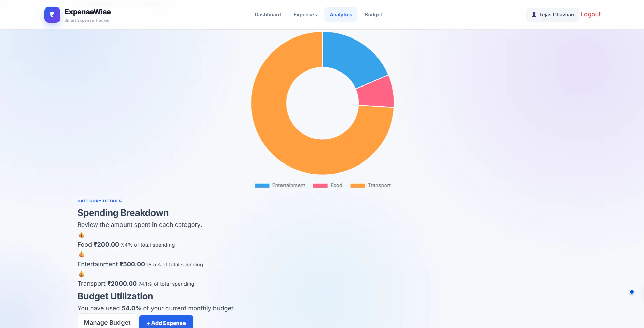Screen dimensions: 644x328
Task: Click the 7.4% of total spending text
Action: (x=147, y=245)
